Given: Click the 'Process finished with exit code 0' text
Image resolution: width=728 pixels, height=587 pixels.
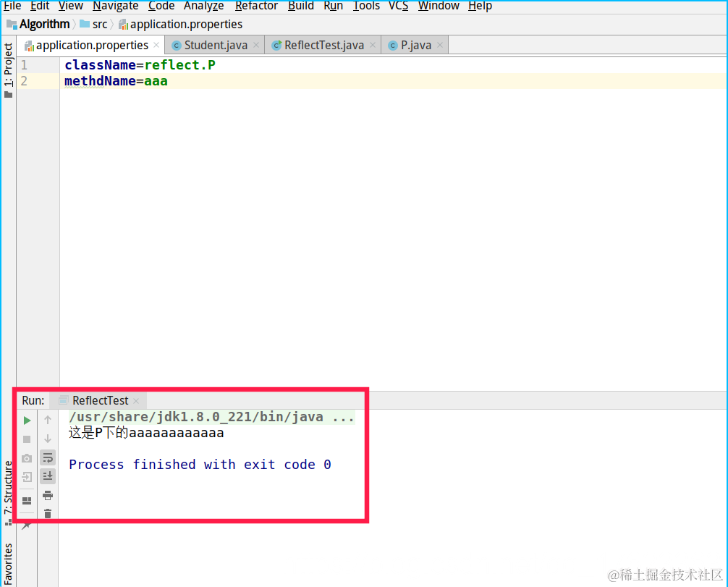Looking at the screenshot, I should (x=200, y=465).
